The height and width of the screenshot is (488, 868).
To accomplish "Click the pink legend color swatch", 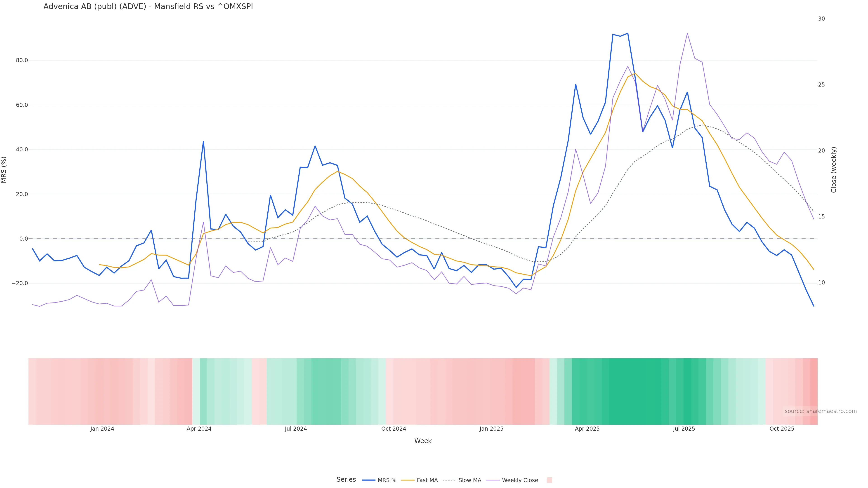I will (549, 480).
